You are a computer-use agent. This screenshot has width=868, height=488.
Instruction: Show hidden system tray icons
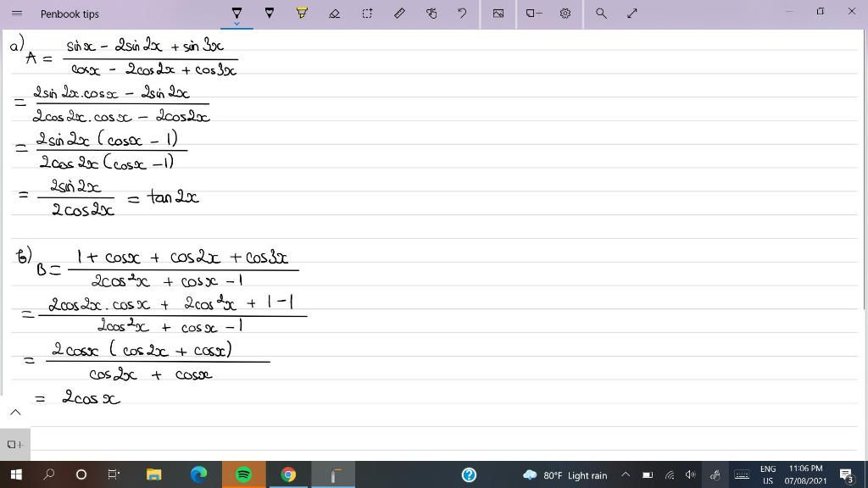click(x=625, y=474)
